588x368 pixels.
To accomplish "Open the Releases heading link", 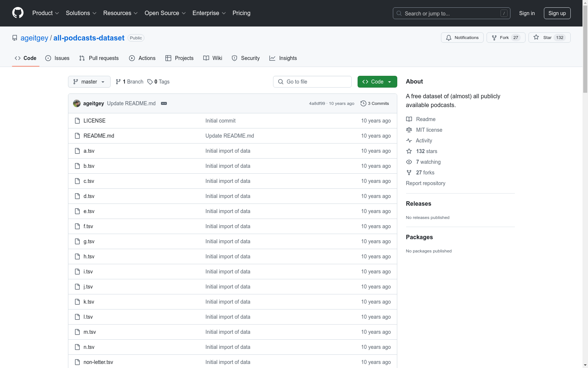I will (x=419, y=204).
